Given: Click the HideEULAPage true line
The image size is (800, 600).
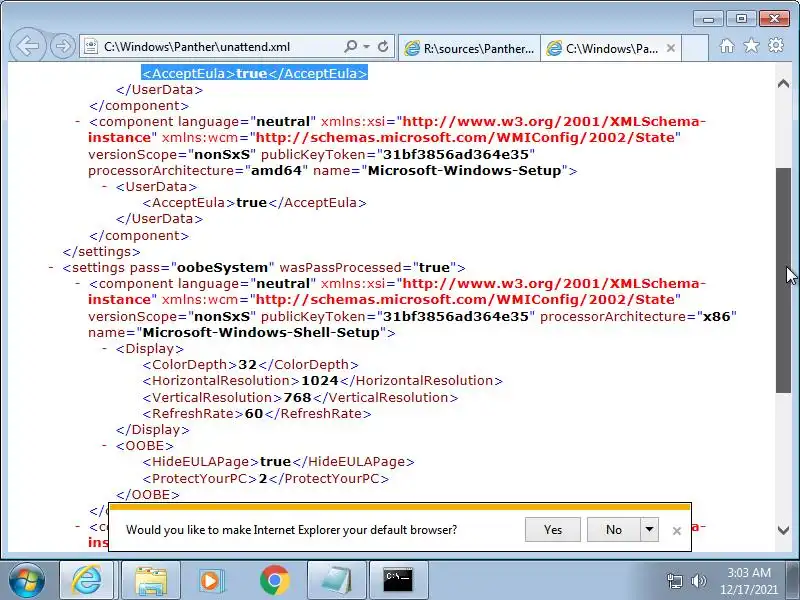Looking at the screenshot, I should pyautogui.click(x=278, y=462).
